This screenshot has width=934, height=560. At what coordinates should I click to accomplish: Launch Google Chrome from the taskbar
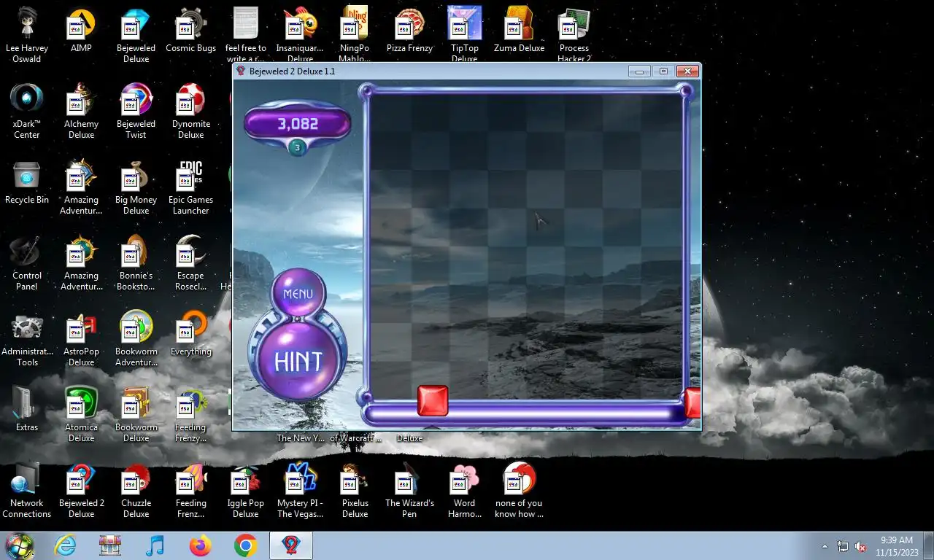245,545
